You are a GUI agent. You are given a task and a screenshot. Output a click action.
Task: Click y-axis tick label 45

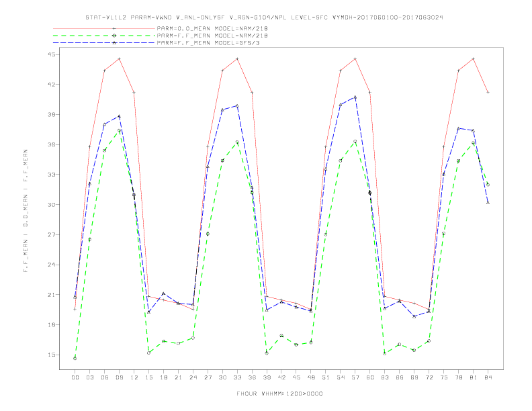[x=52, y=54]
